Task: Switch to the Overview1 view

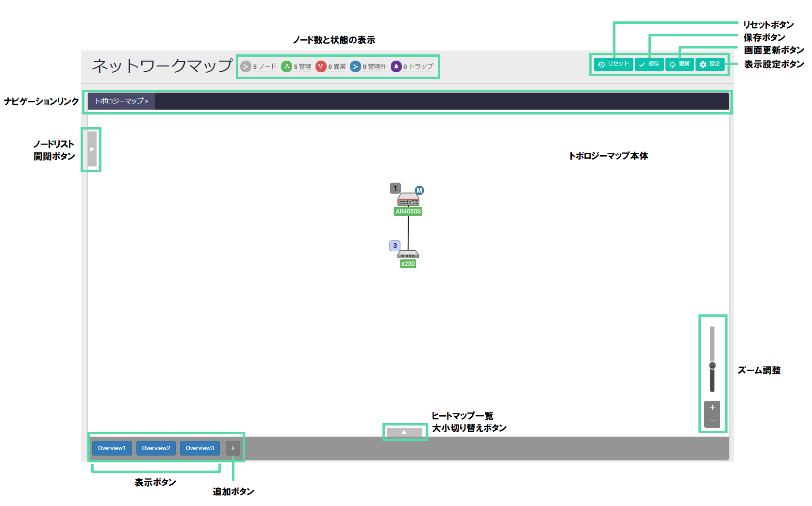Action: click(112, 448)
